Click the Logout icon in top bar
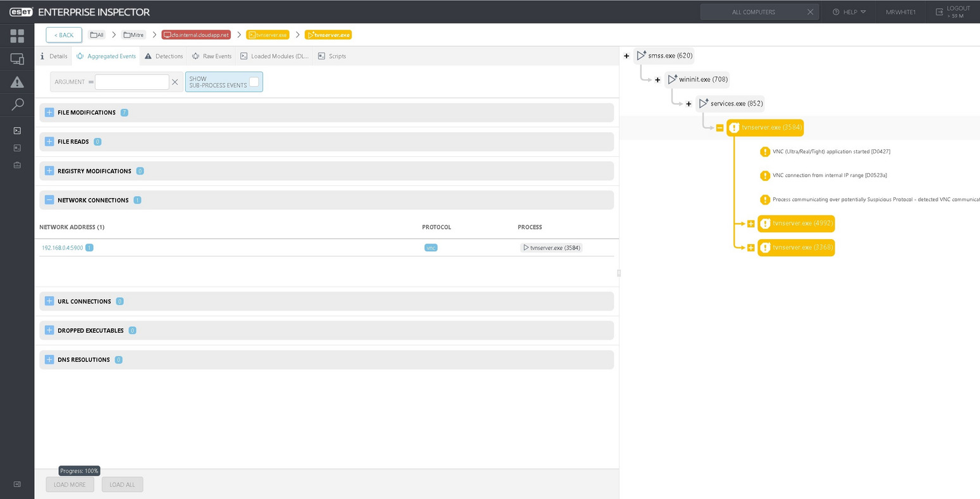The height and width of the screenshot is (499, 980). pyautogui.click(x=940, y=12)
